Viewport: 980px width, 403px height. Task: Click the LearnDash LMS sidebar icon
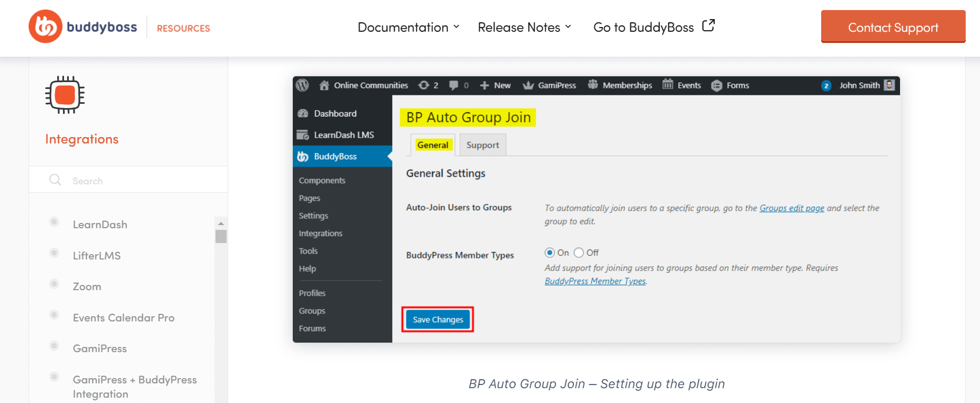pos(303,135)
